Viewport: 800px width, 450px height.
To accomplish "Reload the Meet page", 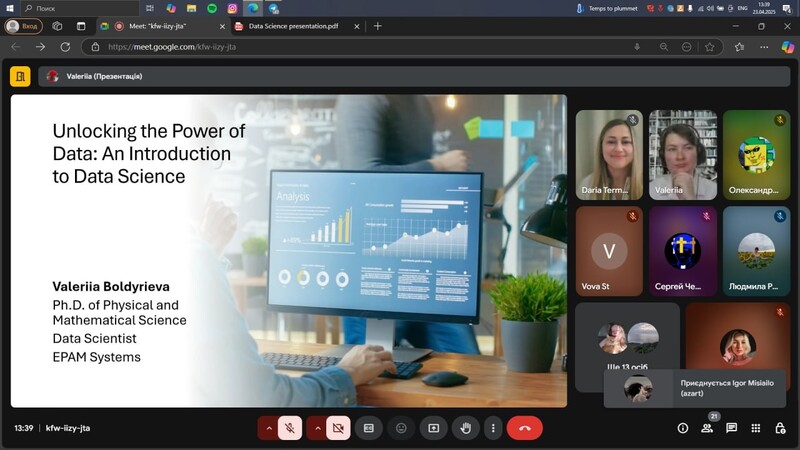I will (65, 47).
